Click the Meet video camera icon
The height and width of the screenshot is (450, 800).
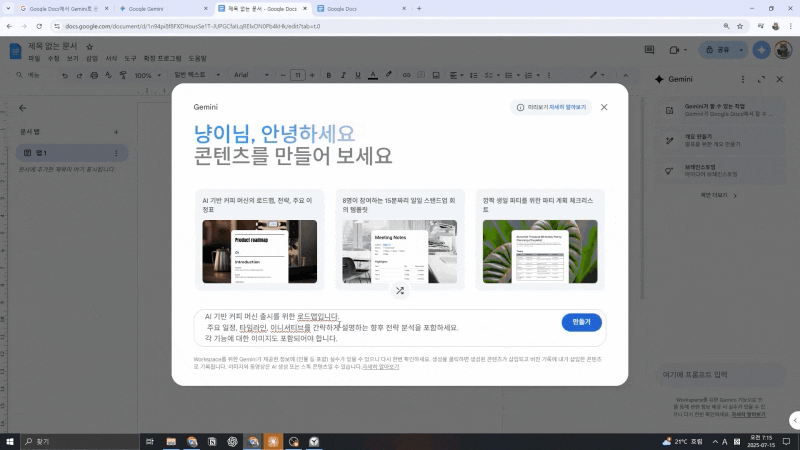click(x=674, y=50)
